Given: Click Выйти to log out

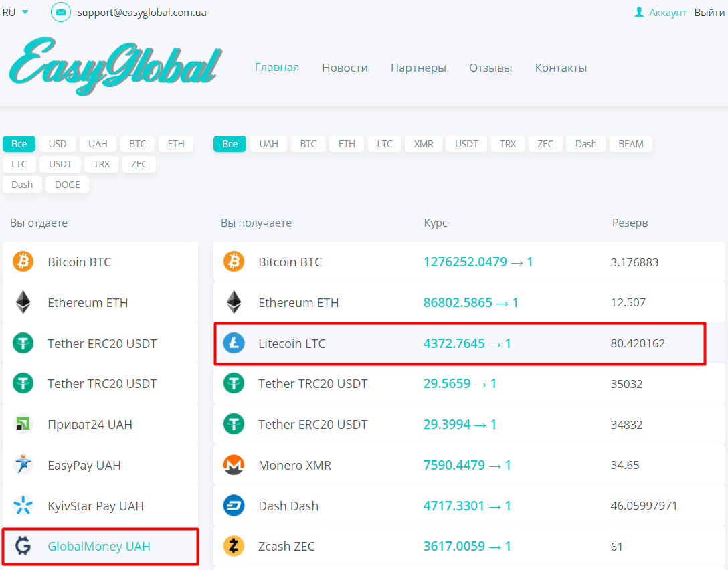Looking at the screenshot, I should click(x=709, y=13).
